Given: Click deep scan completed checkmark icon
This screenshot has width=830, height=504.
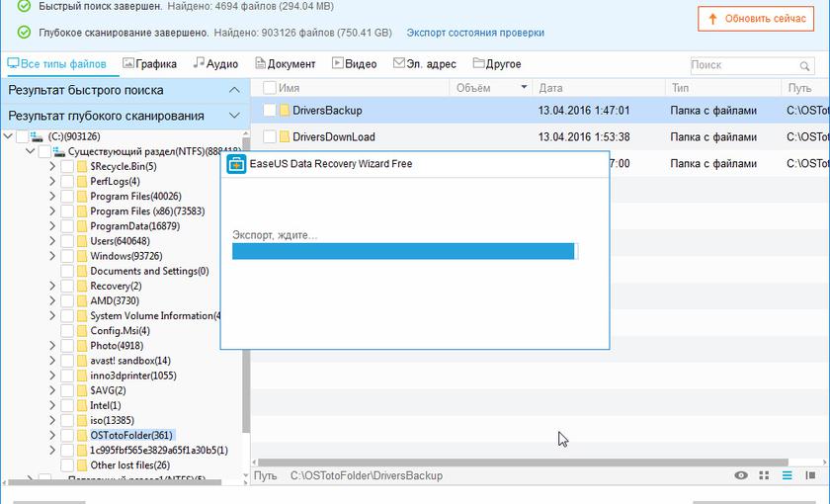Looking at the screenshot, I should pyautogui.click(x=24, y=33).
